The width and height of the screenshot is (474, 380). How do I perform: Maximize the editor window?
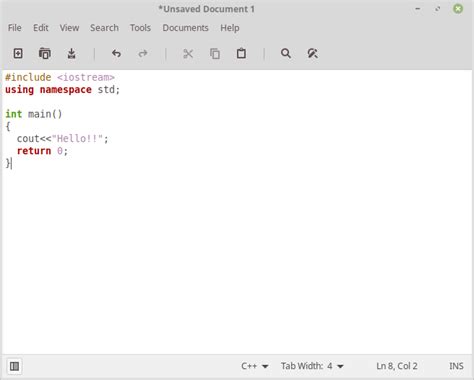(x=438, y=9)
